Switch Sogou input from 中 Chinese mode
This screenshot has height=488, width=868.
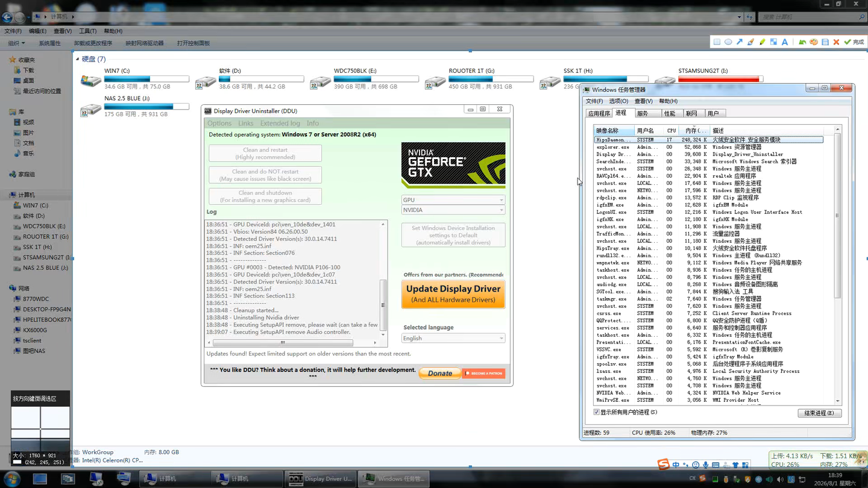coord(676,465)
